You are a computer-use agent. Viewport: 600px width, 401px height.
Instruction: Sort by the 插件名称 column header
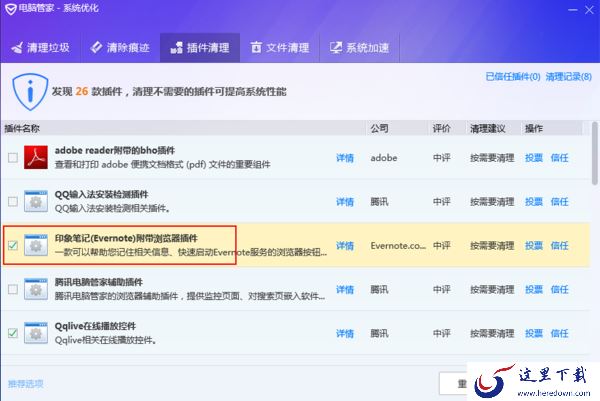[x=184, y=128]
